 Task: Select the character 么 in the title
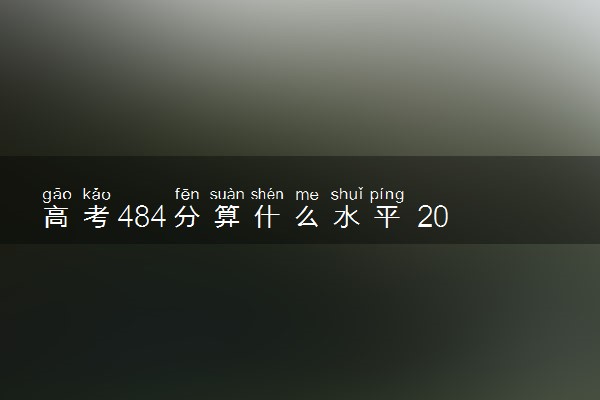[x=307, y=217]
